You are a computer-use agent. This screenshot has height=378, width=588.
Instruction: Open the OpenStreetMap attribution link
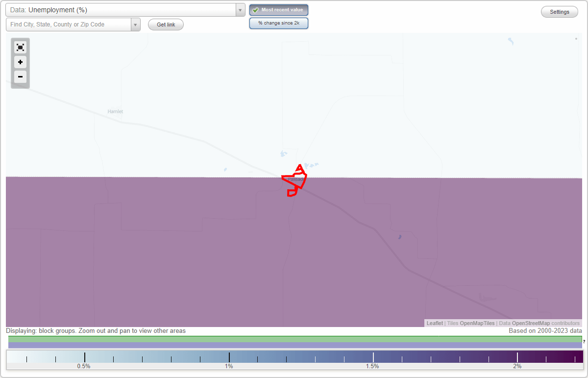531,323
